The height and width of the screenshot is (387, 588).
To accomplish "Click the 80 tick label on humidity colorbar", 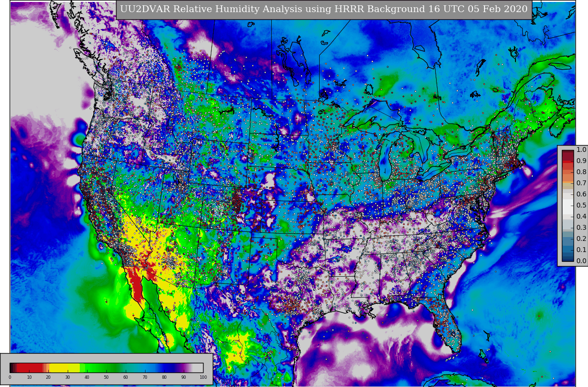I will tap(164, 377).
